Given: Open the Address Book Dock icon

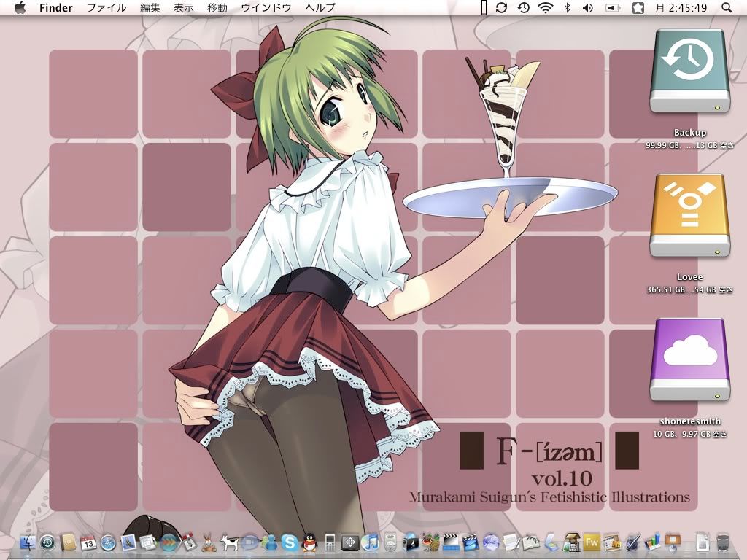Looking at the screenshot, I should point(68,542).
